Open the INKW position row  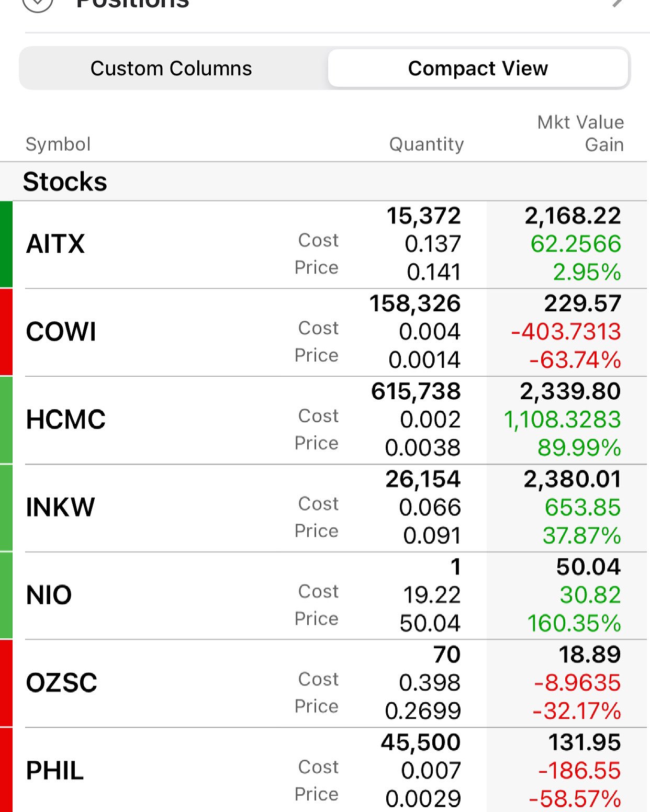[x=323, y=508]
